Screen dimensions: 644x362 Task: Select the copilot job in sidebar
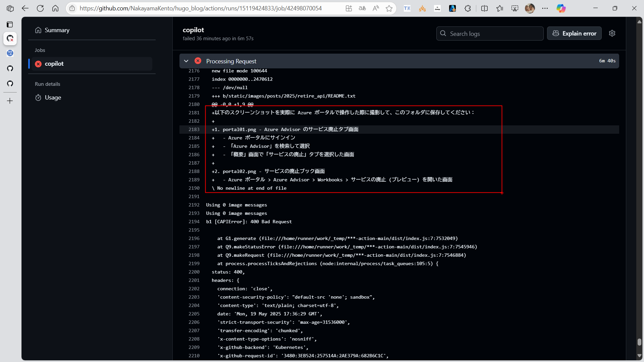pyautogui.click(x=54, y=64)
